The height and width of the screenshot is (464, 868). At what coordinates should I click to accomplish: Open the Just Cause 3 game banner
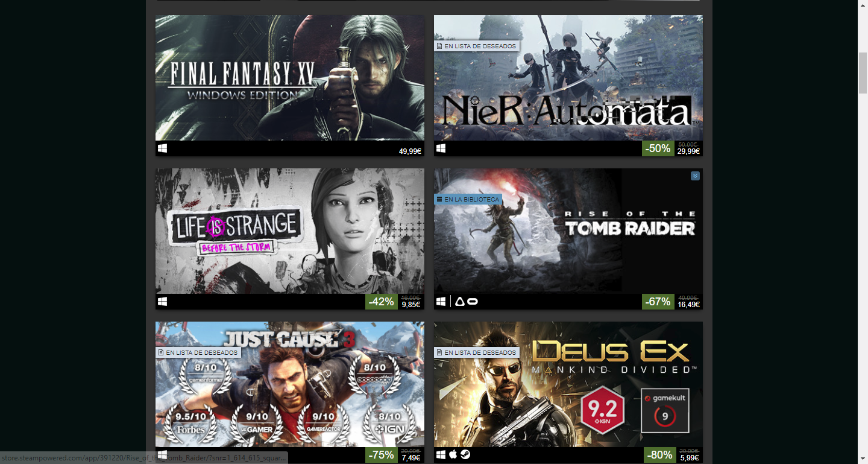290,384
